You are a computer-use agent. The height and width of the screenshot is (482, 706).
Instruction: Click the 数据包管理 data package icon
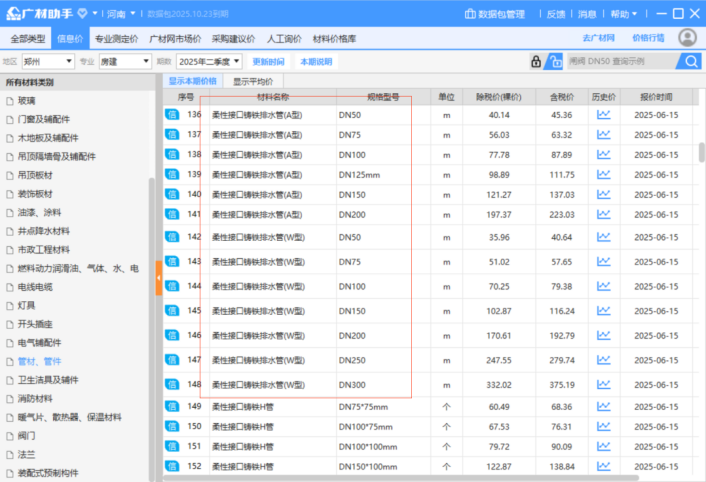coord(472,14)
